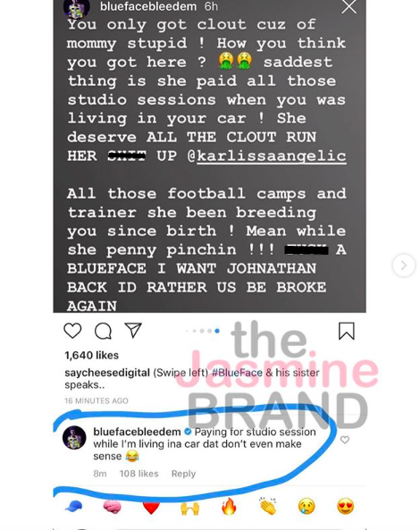
Task: Close the story with the X icon
Action: click(x=349, y=7)
